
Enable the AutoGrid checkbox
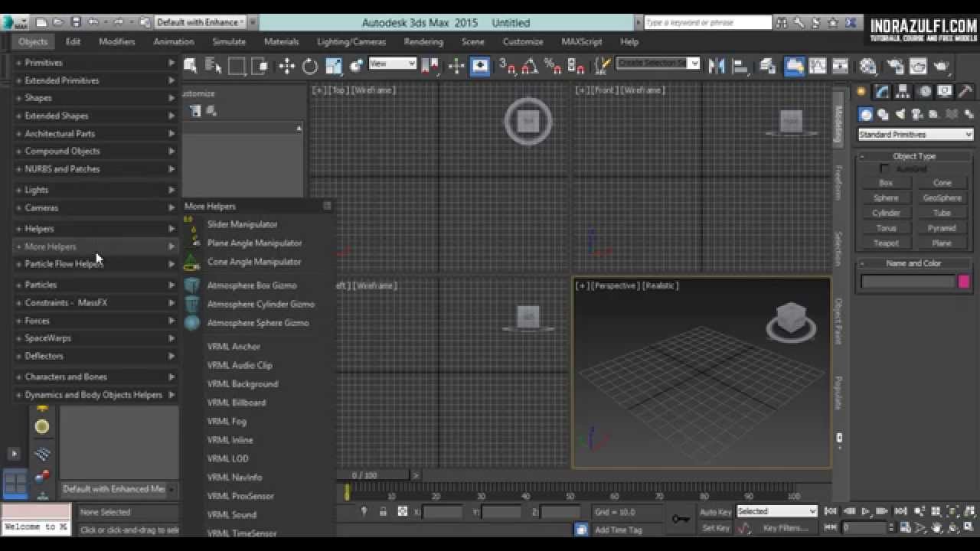tap(885, 168)
